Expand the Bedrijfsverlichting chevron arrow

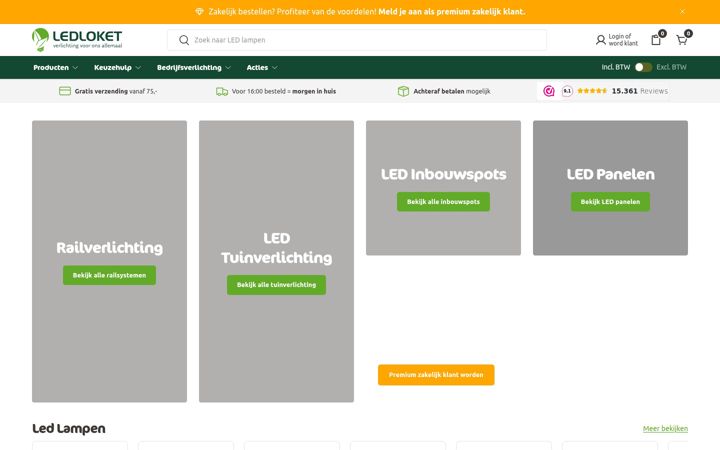click(x=228, y=68)
